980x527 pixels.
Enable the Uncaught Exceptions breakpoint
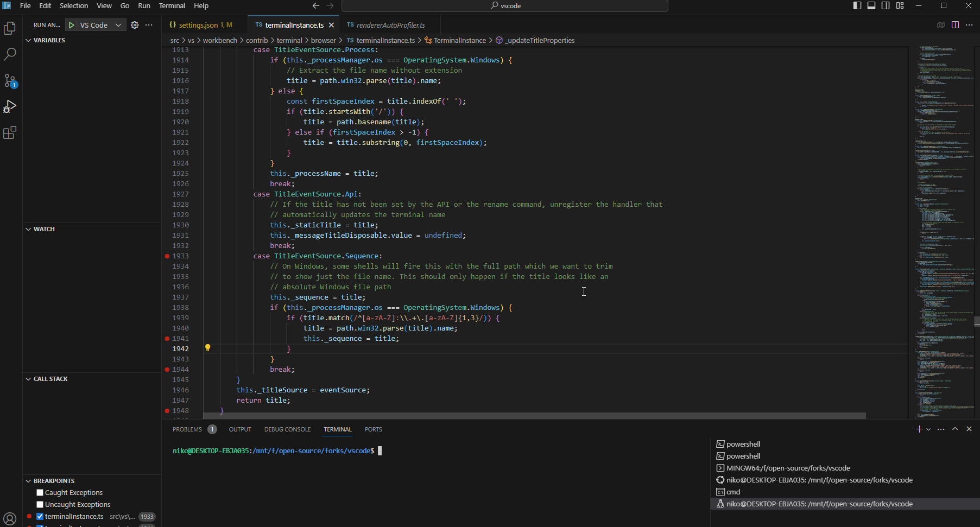click(x=40, y=504)
